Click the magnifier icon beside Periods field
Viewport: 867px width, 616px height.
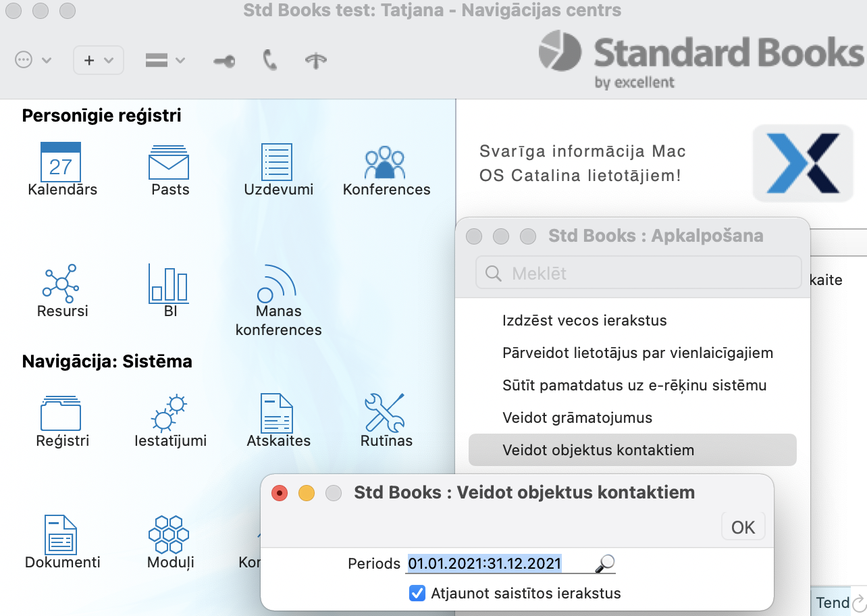[x=605, y=563]
